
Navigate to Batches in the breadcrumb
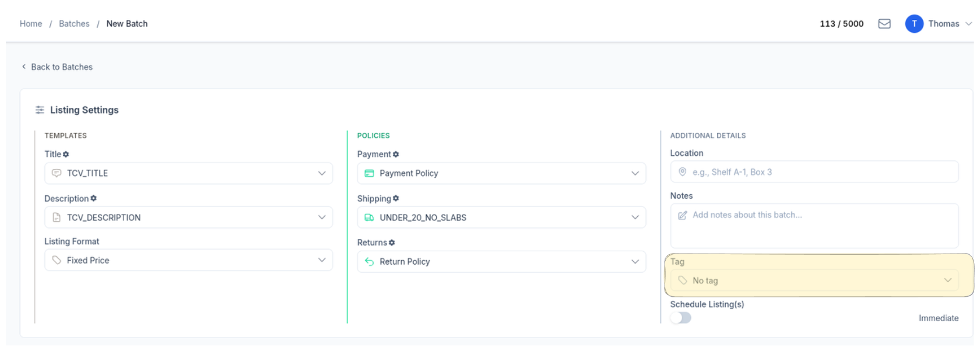pyautogui.click(x=74, y=23)
